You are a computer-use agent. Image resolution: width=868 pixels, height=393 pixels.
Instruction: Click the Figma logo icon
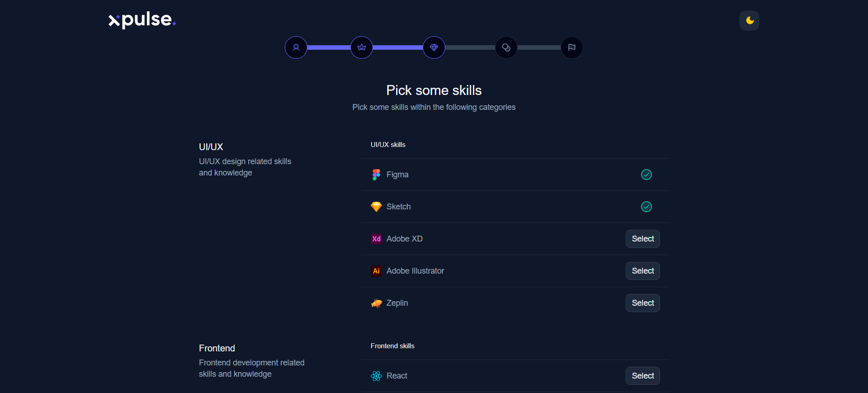click(376, 175)
